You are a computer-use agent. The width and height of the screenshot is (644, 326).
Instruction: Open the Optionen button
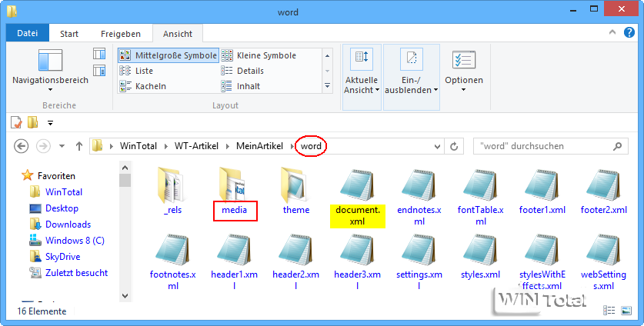tap(464, 71)
